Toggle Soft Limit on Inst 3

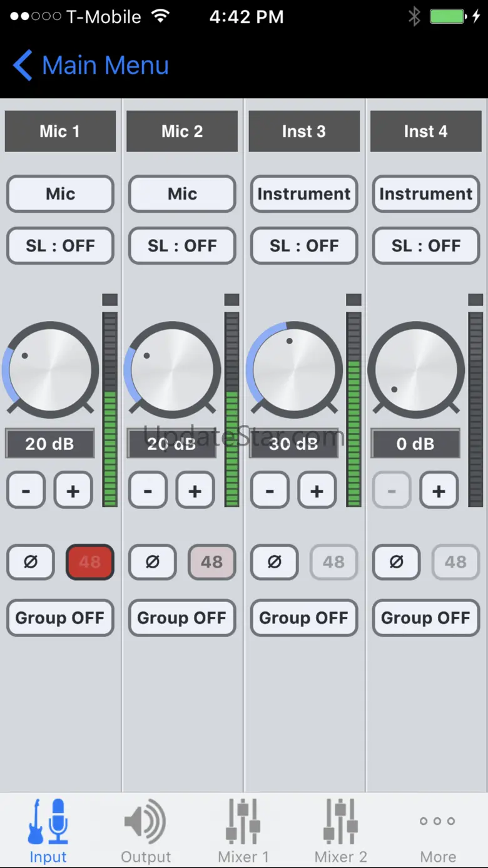click(304, 246)
